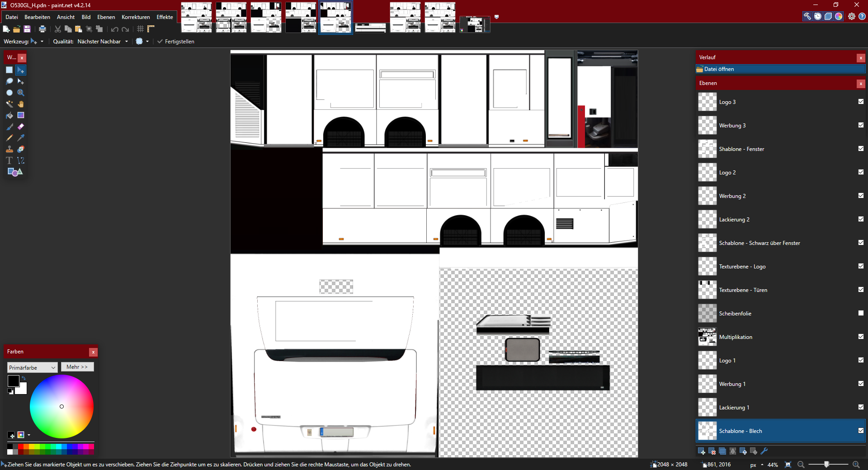Click the red swatch in the color palette
Viewport: 868px width, 470px height.
20,446
